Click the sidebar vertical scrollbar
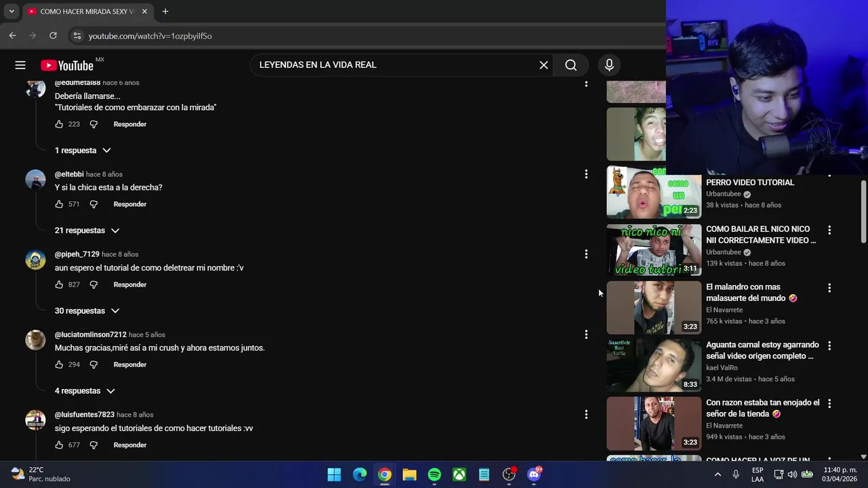868x488 pixels. point(863,211)
